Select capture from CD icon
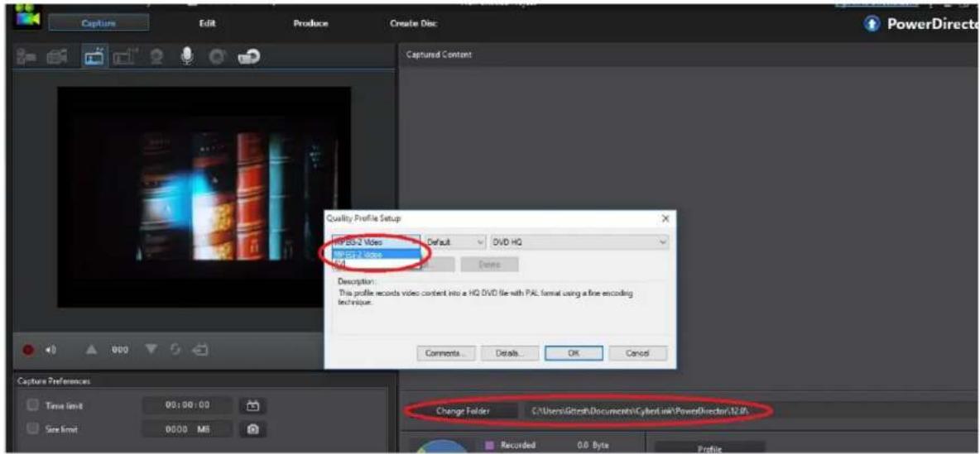This screenshot has width=980, height=454. pyautogui.click(x=216, y=56)
